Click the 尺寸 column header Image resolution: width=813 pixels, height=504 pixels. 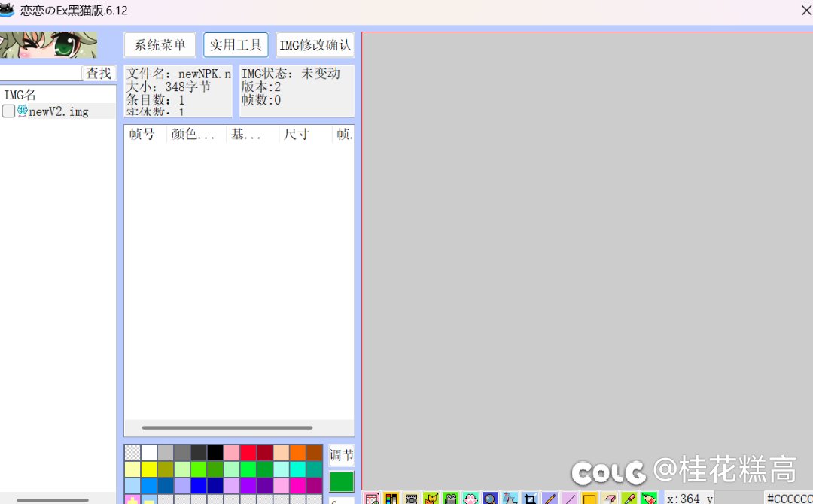[297, 135]
